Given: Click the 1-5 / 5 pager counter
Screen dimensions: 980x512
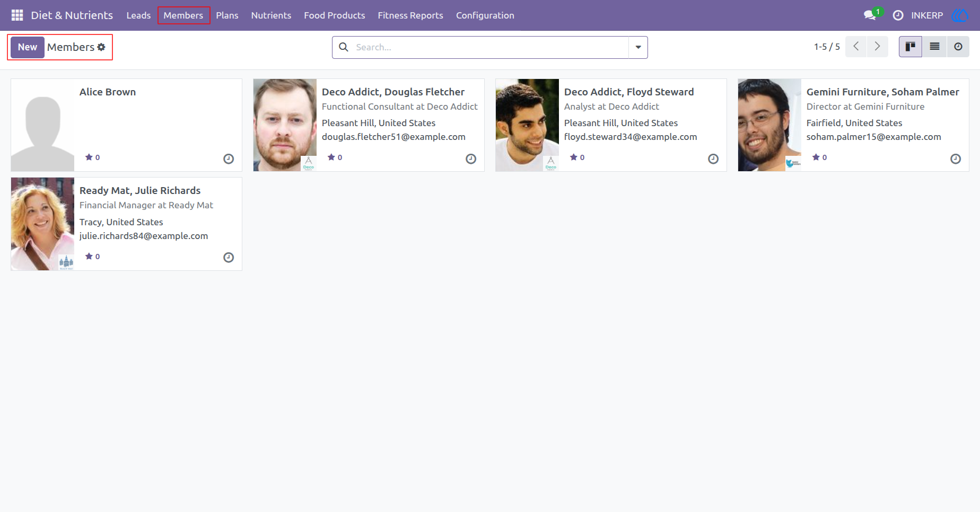Looking at the screenshot, I should (x=827, y=47).
